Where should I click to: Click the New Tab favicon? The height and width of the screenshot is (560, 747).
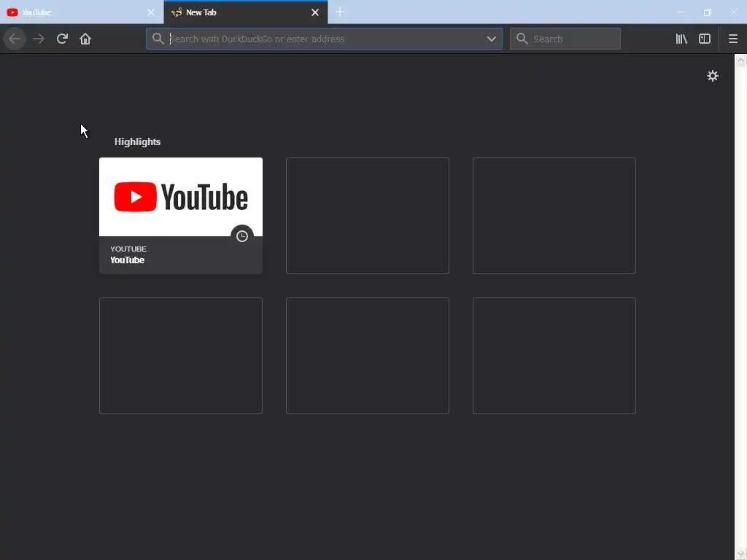coord(177,12)
